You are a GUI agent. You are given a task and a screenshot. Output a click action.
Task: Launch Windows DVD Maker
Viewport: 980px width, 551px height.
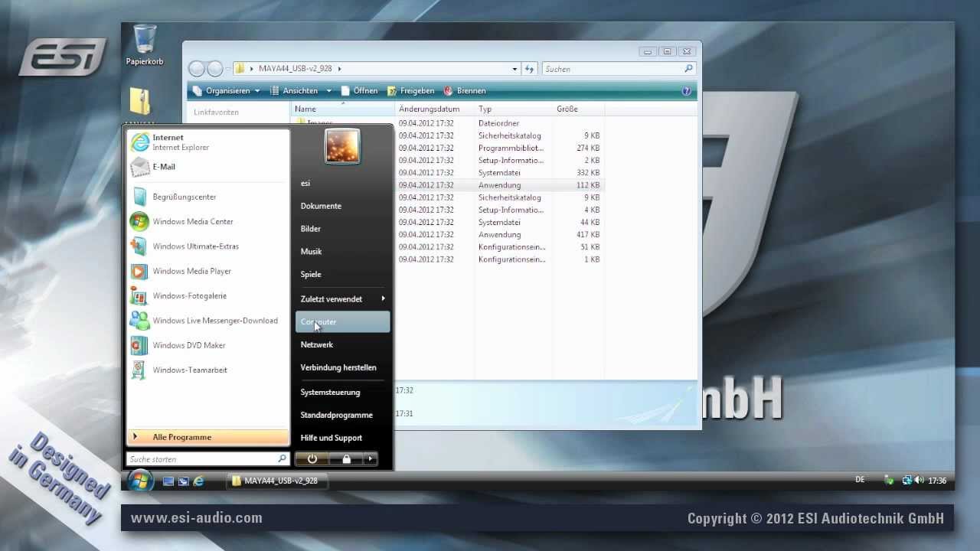pos(208,345)
